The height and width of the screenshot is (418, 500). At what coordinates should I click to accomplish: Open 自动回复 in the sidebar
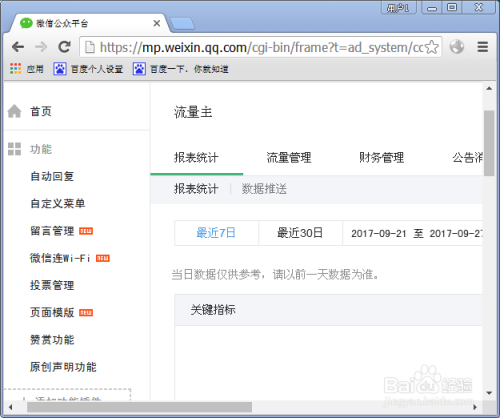(x=52, y=176)
